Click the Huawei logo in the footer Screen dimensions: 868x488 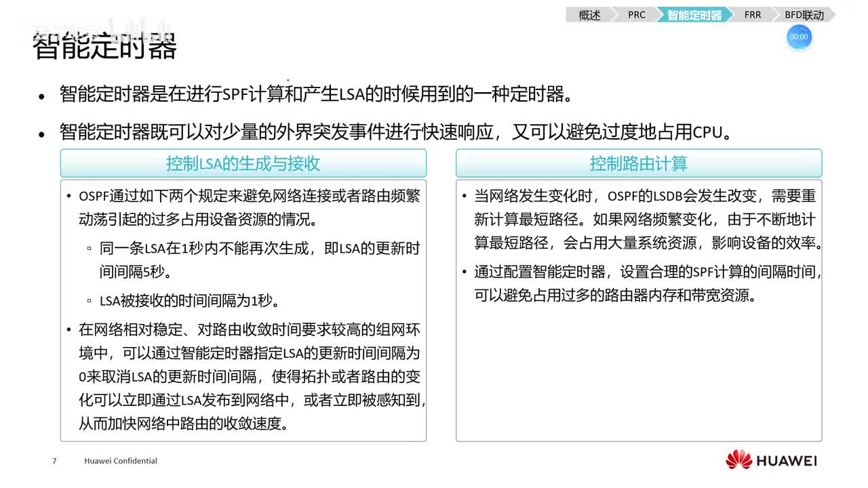pos(771,460)
